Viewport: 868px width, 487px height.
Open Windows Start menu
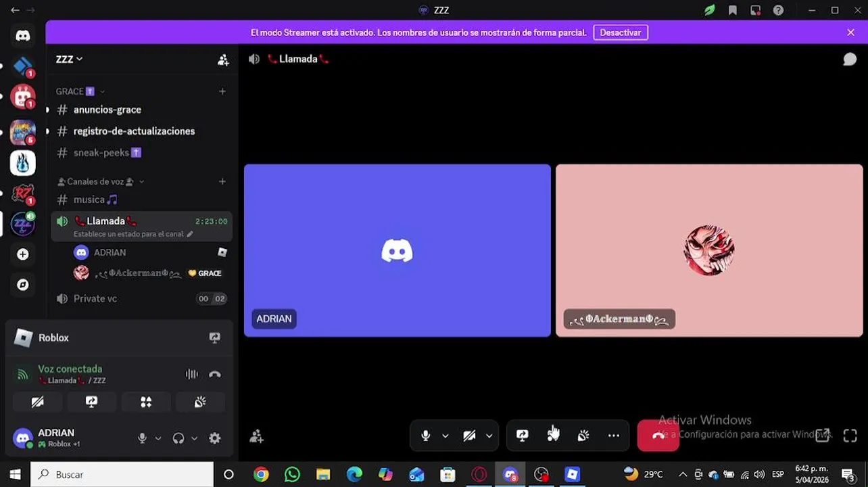[x=15, y=474]
